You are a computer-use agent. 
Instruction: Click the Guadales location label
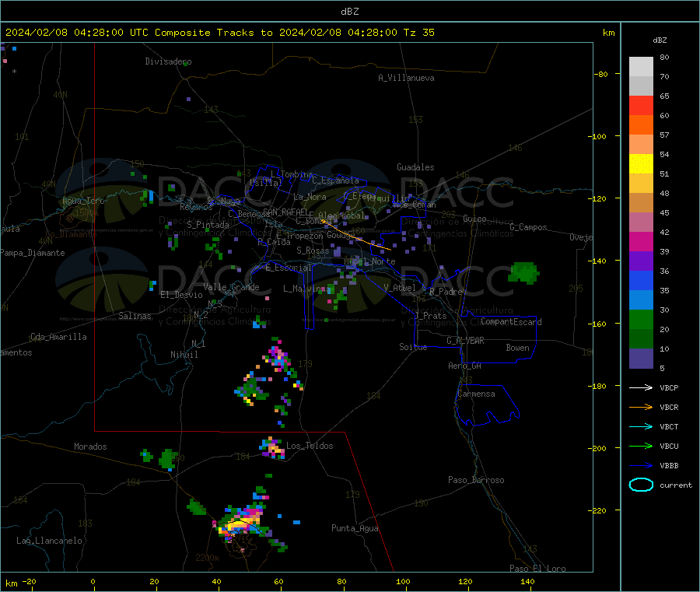tap(415, 167)
